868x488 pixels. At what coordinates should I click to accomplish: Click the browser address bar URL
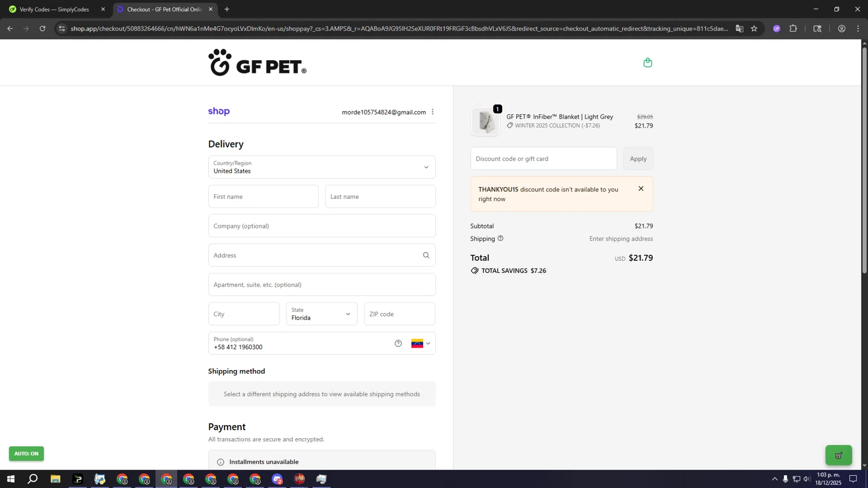(x=399, y=28)
